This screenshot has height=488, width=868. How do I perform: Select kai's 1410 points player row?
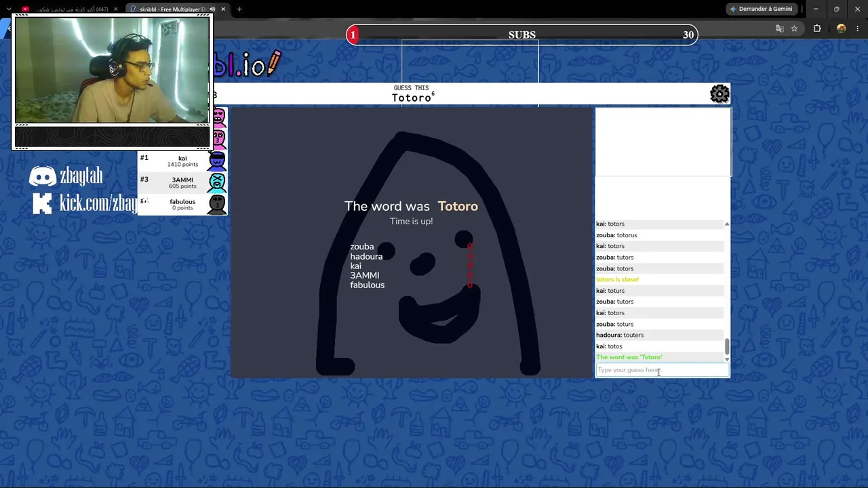[x=182, y=161]
